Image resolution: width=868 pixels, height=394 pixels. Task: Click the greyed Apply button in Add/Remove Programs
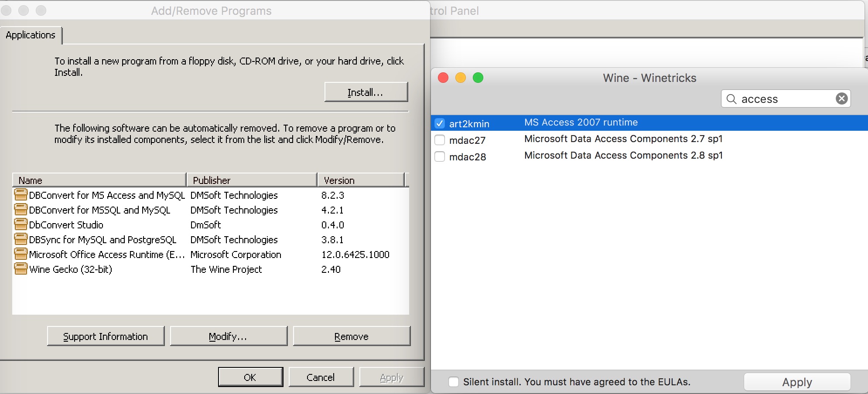coord(392,377)
